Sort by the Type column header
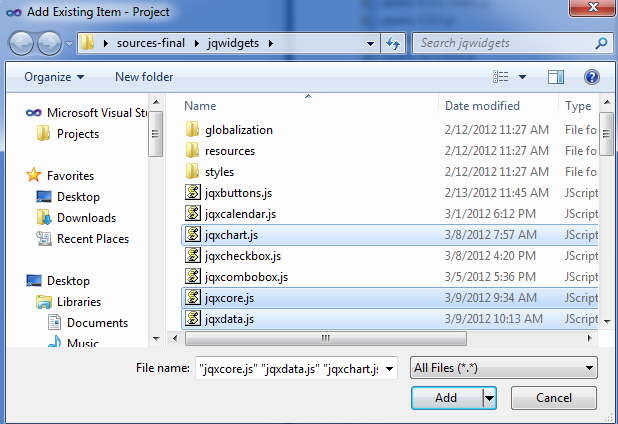Viewport: 618px width, 424px height. click(579, 106)
